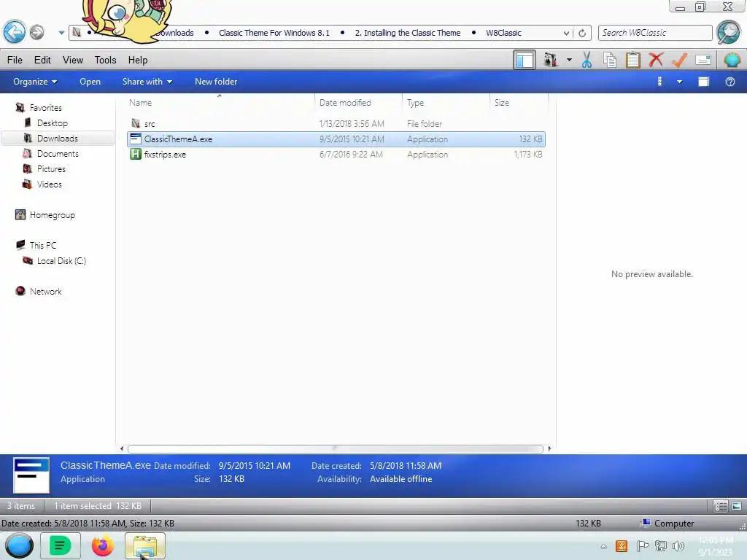Click the folder options toolbar icon
Viewport: 747px width, 560px height.
[x=550, y=60]
